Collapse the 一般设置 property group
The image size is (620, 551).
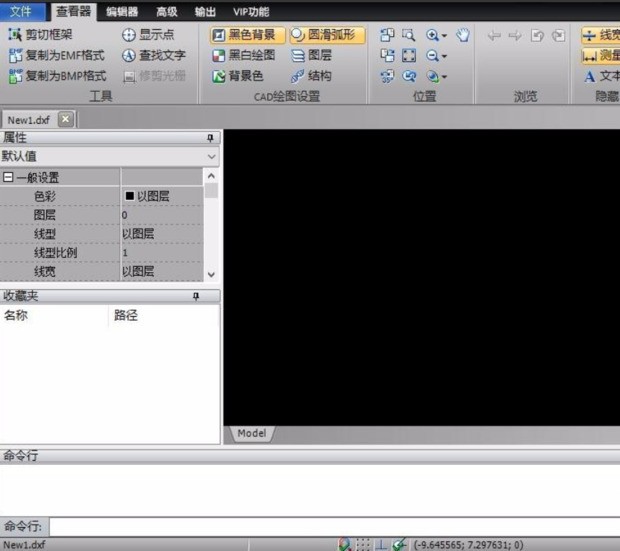point(8,178)
